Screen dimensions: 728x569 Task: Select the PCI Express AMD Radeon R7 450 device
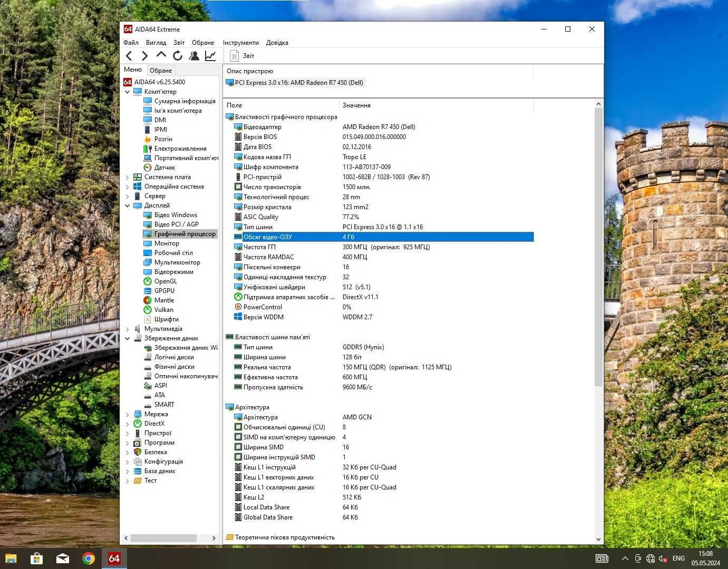pyautogui.click(x=295, y=83)
